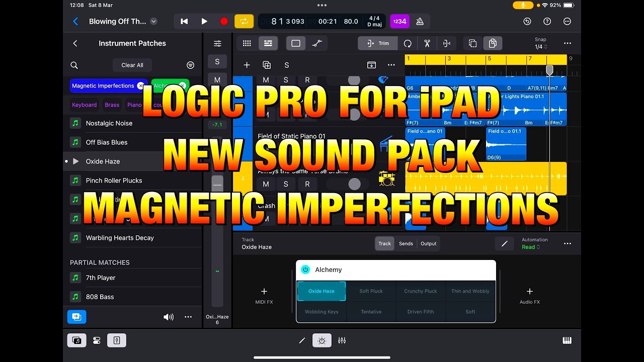Select the Field of Static Piano 01 region
Viewport: 644px width, 362px height.
(x=425, y=144)
